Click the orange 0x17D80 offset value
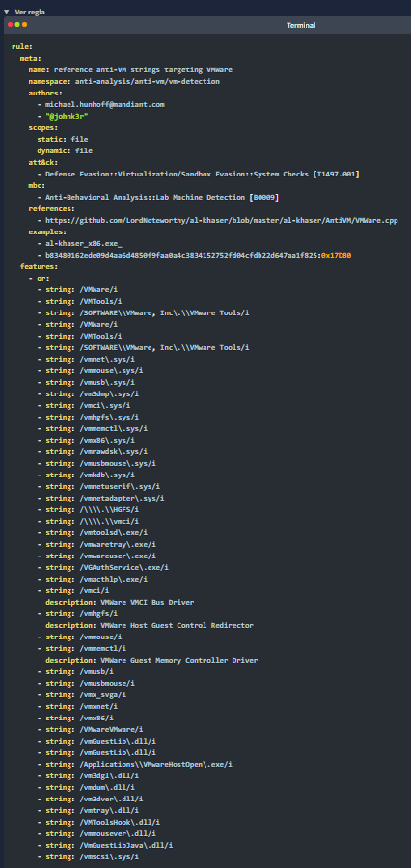Viewport: 411px width, 868px height. pos(337,256)
